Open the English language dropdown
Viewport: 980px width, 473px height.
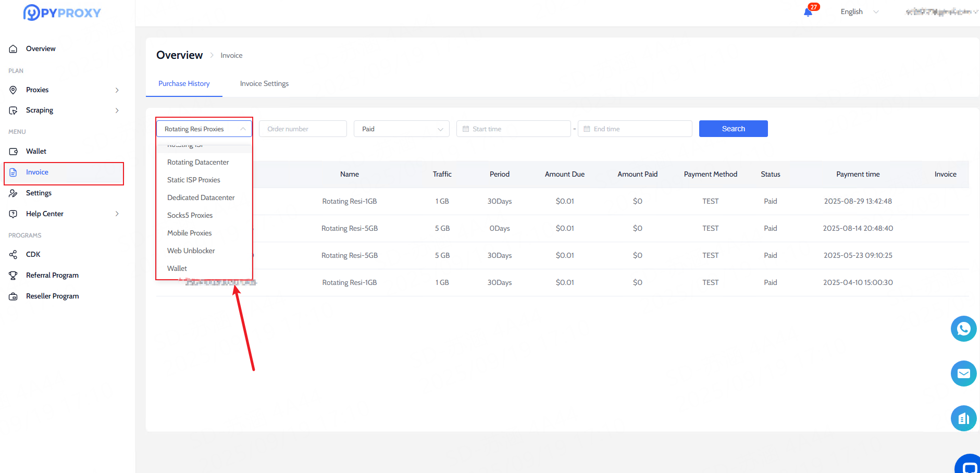[859, 12]
